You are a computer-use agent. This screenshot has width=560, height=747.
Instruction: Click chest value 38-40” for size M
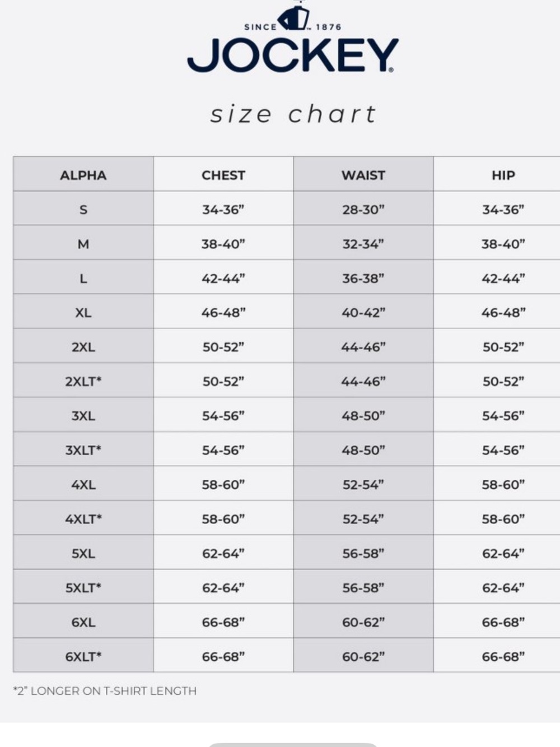pyautogui.click(x=223, y=244)
